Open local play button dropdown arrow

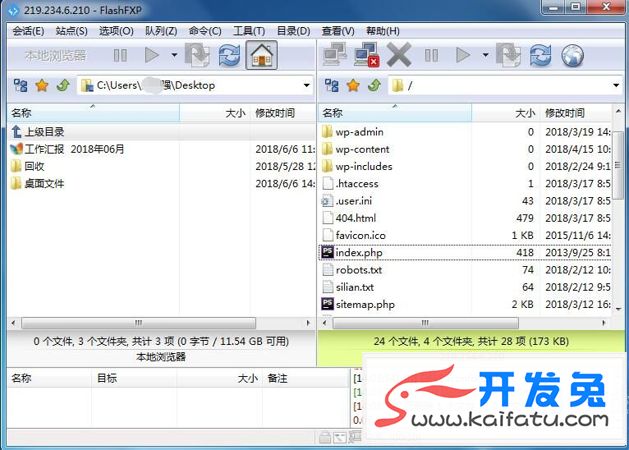click(174, 55)
